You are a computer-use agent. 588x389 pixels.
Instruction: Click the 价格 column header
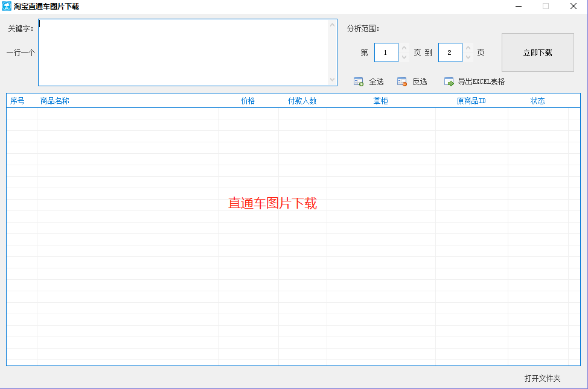pyautogui.click(x=248, y=101)
